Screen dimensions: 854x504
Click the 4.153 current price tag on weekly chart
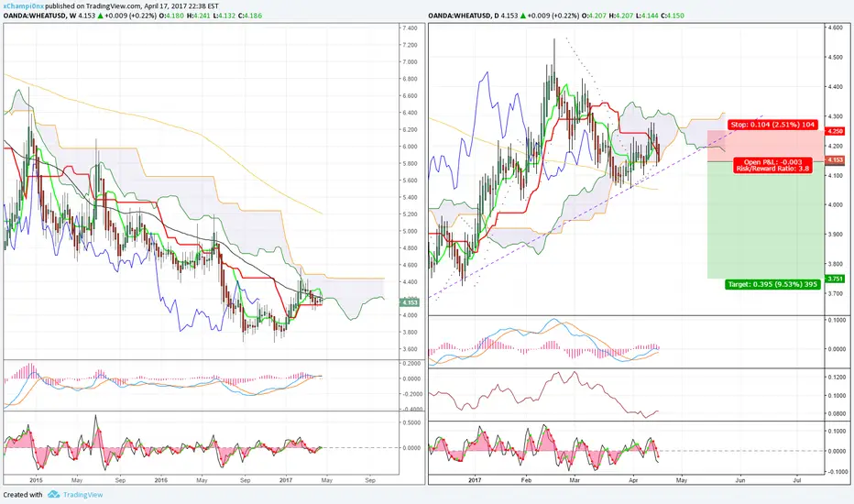point(409,302)
